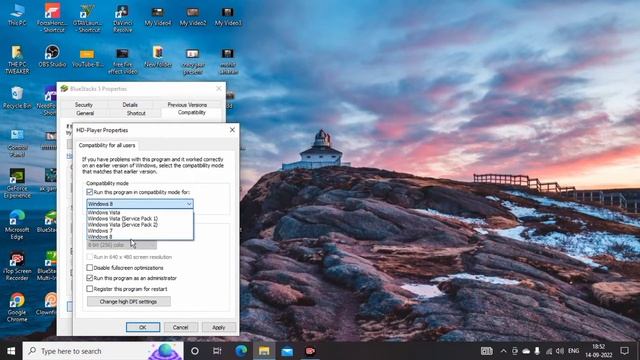Switch to Previous Versions tab
Image resolution: width=640 pixels, height=360 pixels.
coord(187,105)
